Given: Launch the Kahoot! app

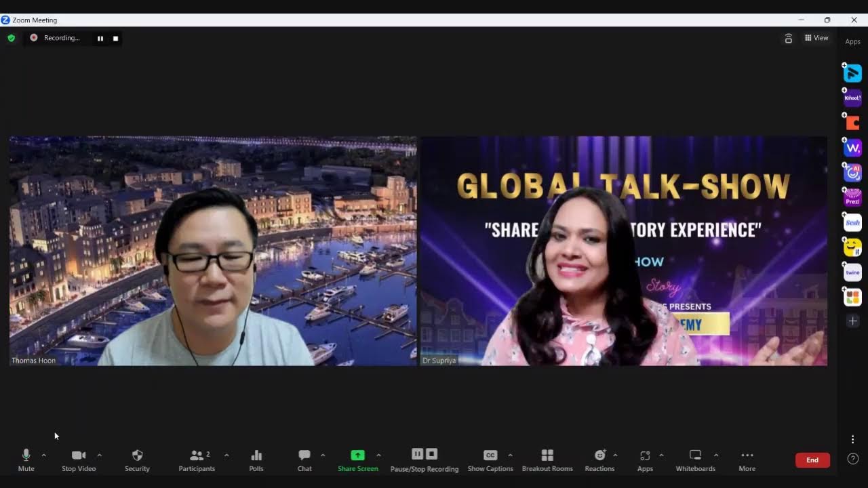Looking at the screenshot, I should [852, 98].
